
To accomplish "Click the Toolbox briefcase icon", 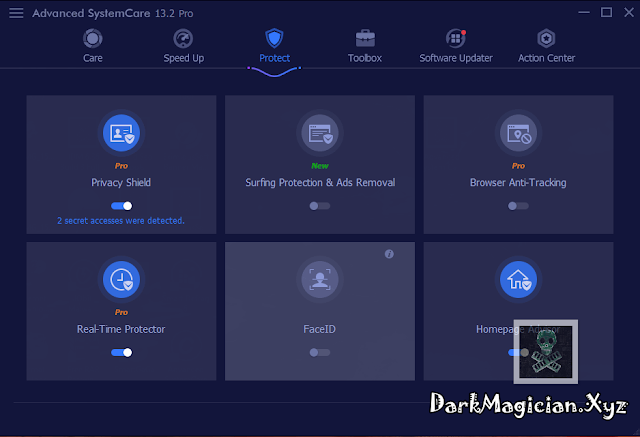I will tap(365, 38).
